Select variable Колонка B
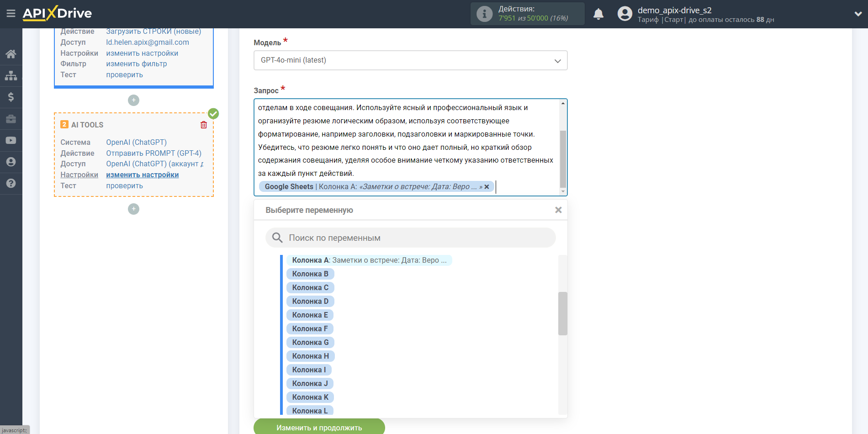868x434 pixels. pos(310,274)
